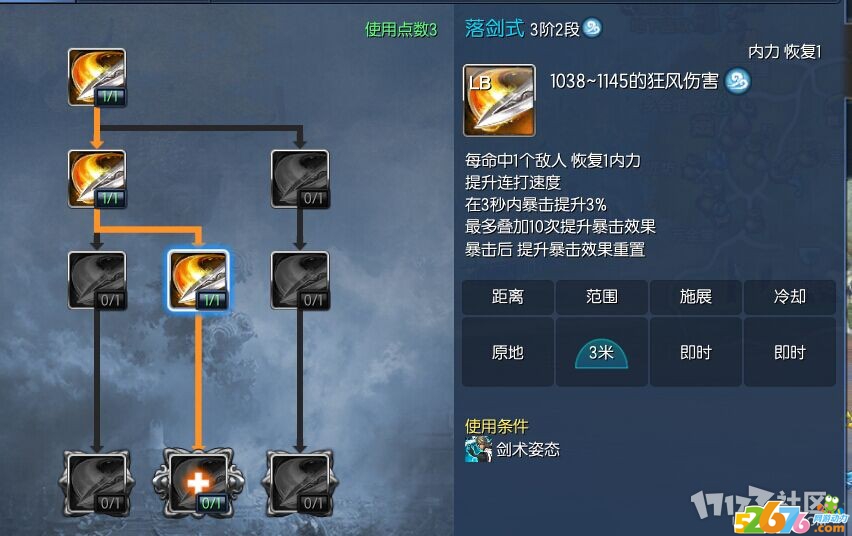Click the bottom-left ornate locked skill node

(97, 483)
